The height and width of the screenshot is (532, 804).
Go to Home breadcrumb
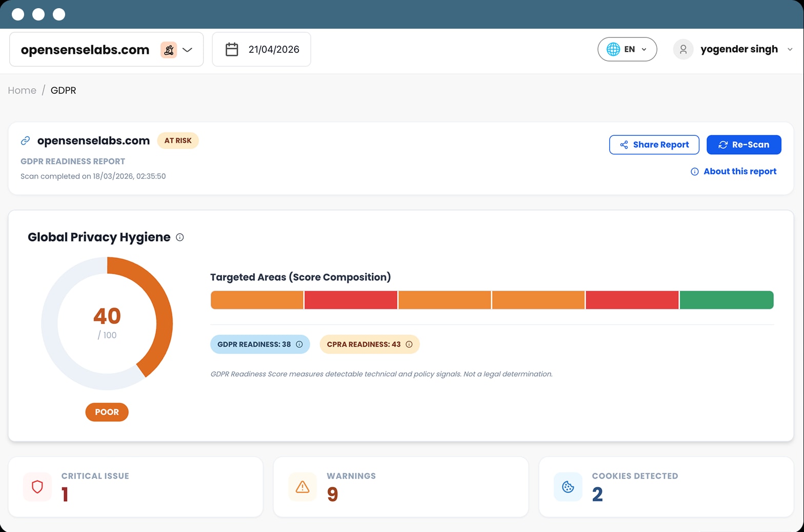click(x=22, y=90)
